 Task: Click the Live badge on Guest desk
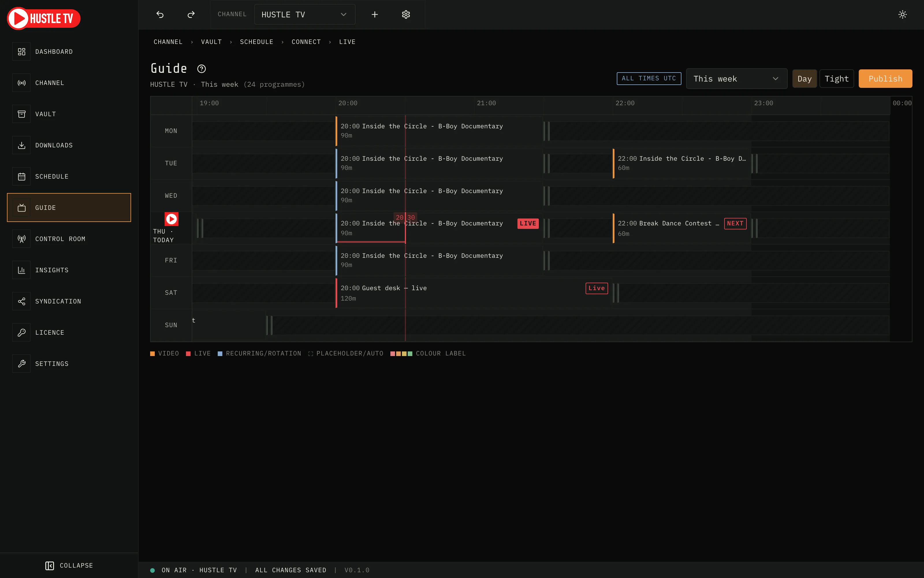(x=596, y=288)
